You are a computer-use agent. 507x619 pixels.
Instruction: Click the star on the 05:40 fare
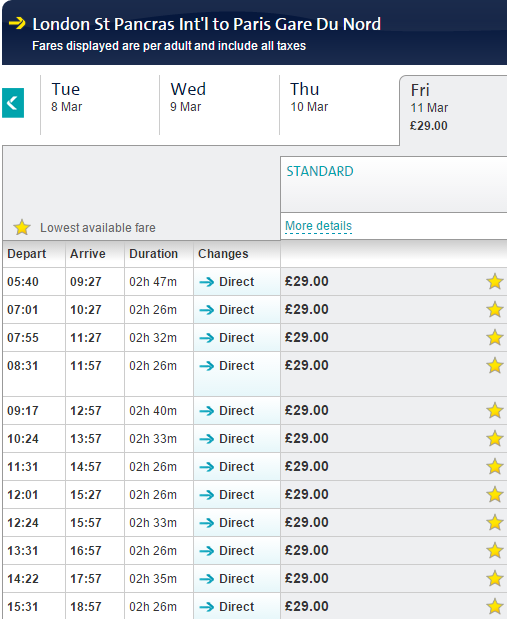(494, 282)
